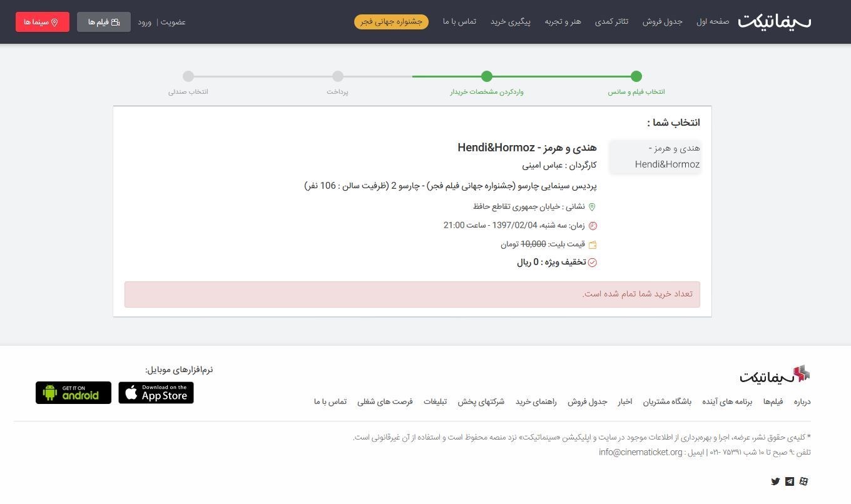Click the copyright notice text in the footer
The image size is (851, 504).
pos(581,438)
